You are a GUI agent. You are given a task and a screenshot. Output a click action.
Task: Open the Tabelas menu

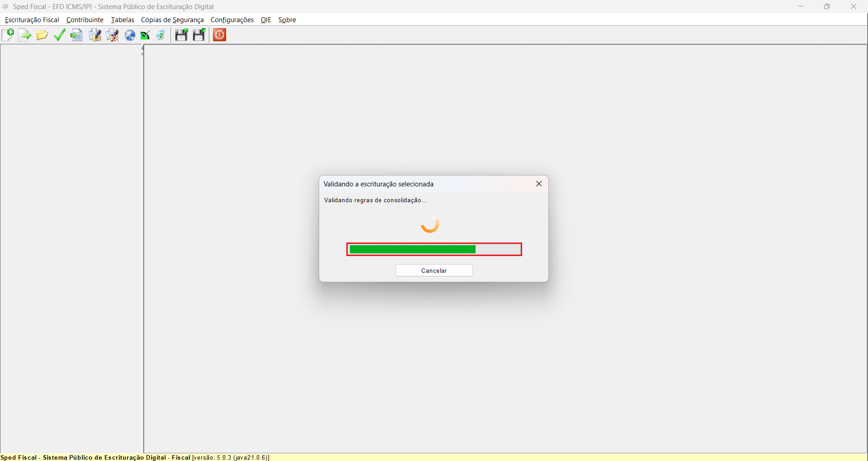[123, 20]
